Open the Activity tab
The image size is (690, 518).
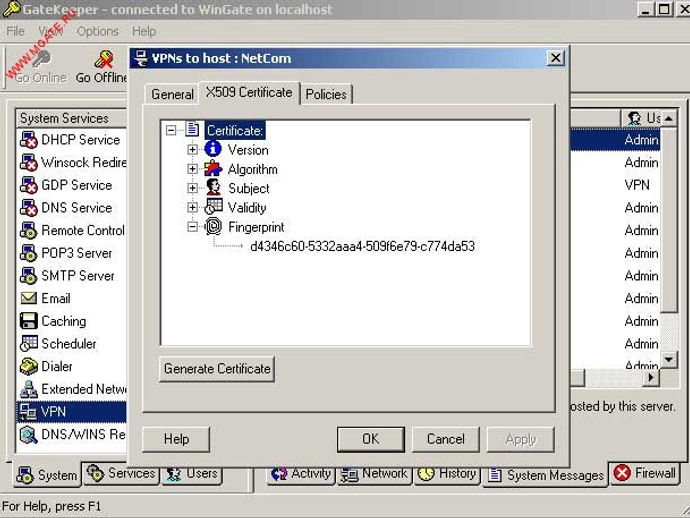(x=301, y=474)
